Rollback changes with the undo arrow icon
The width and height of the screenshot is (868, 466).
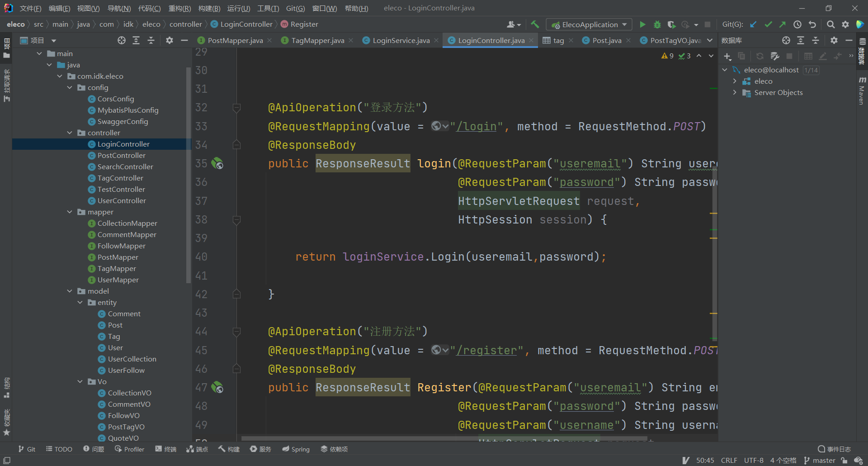coord(812,24)
